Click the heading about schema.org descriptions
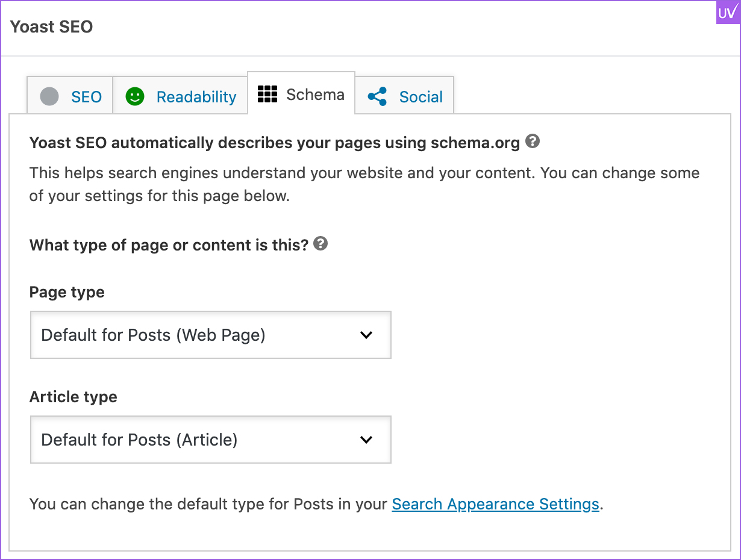This screenshot has width=741, height=560. point(275,143)
